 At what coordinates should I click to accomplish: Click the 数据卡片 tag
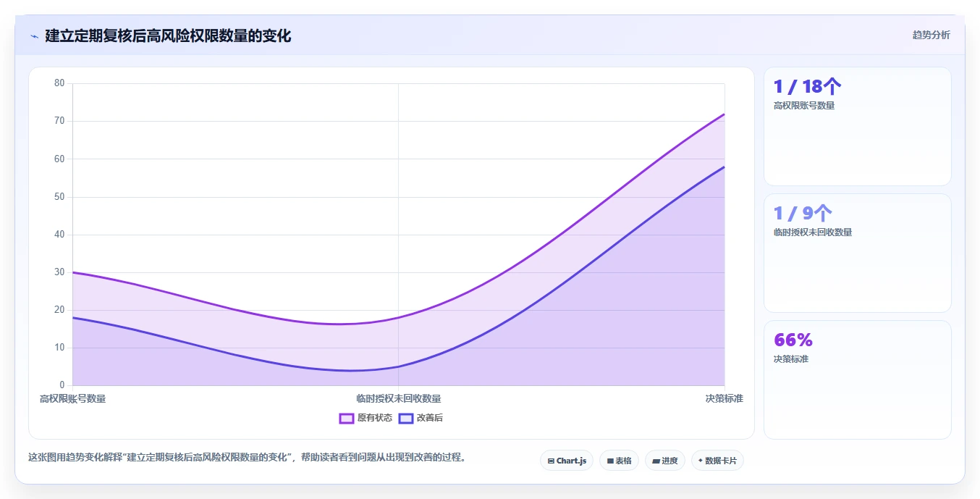click(x=717, y=461)
